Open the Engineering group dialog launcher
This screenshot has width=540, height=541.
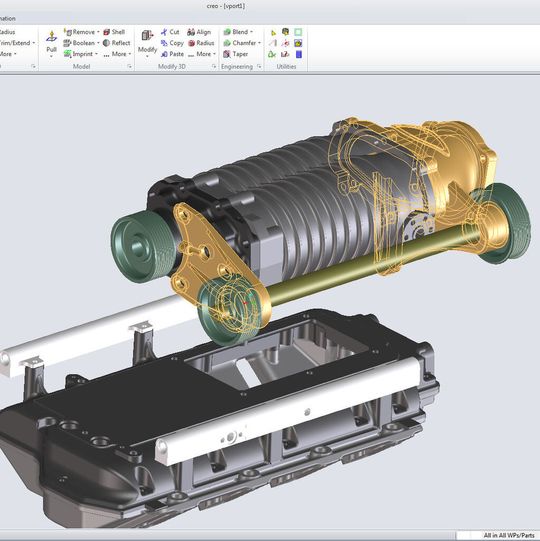(259, 66)
